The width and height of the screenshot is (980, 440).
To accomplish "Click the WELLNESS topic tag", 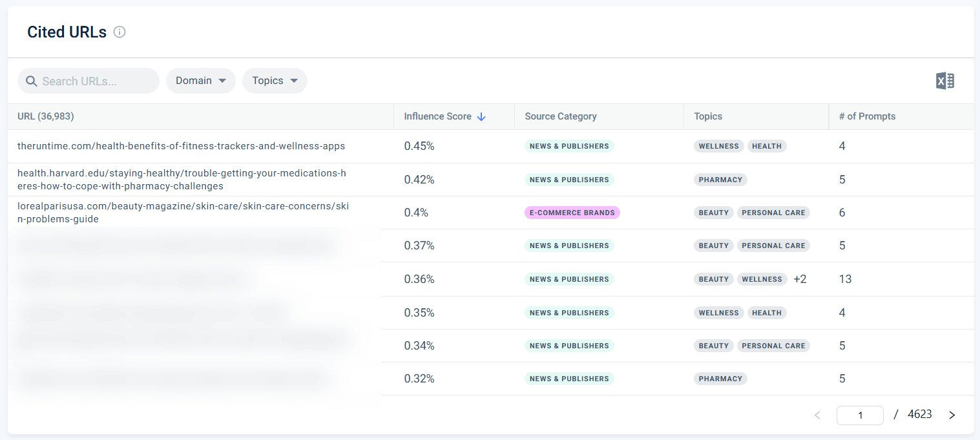I will (x=718, y=145).
